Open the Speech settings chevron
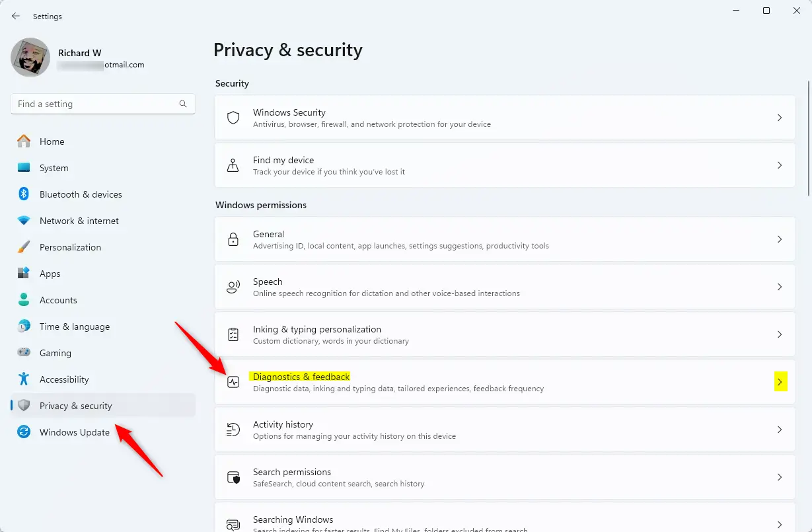The image size is (812, 532). click(x=780, y=287)
